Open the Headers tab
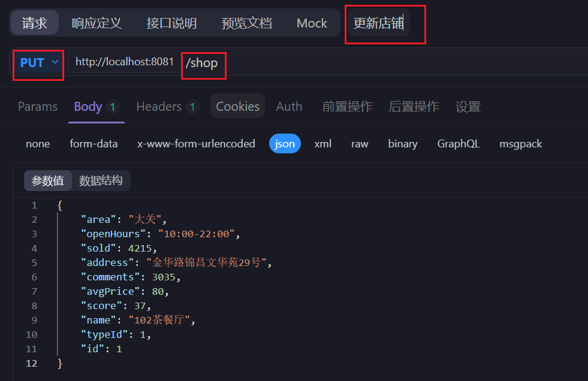This screenshot has width=588, height=381. tap(167, 107)
